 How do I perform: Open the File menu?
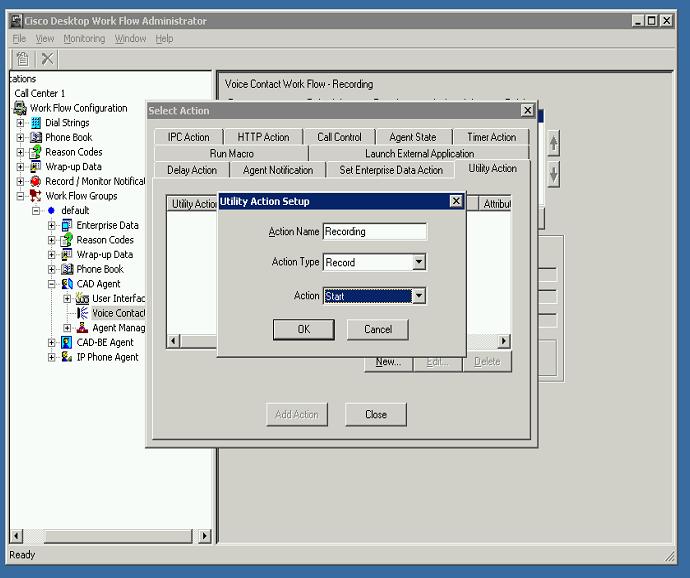point(19,39)
